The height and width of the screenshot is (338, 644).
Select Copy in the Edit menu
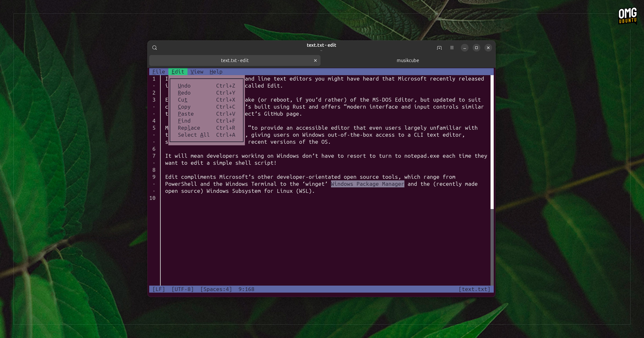184,107
